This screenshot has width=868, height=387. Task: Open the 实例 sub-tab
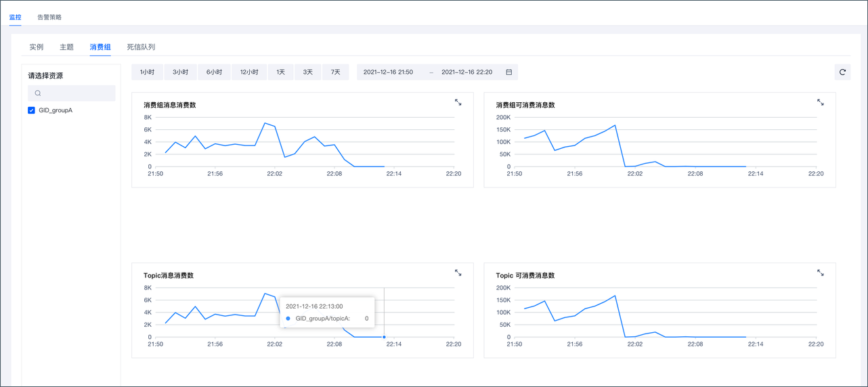37,47
